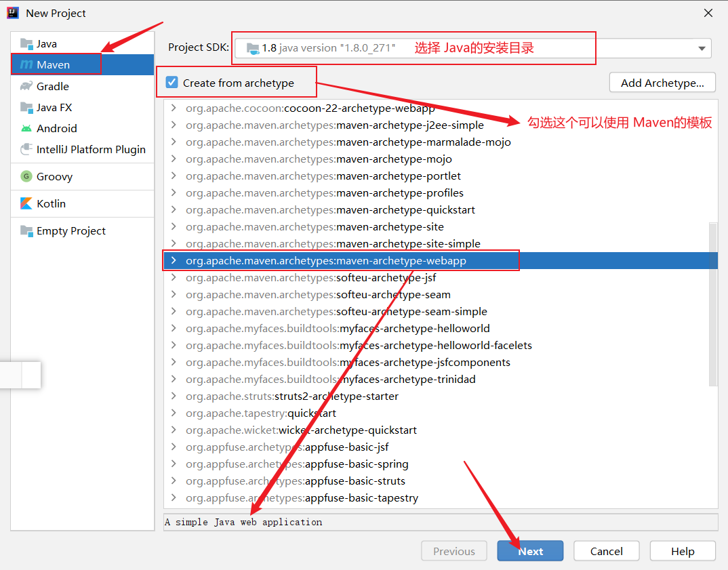The height and width of the screenshot is (570, 728).
Task: Select appfuse-basic-struts archetype row
Action: click(x=441, y=481)
